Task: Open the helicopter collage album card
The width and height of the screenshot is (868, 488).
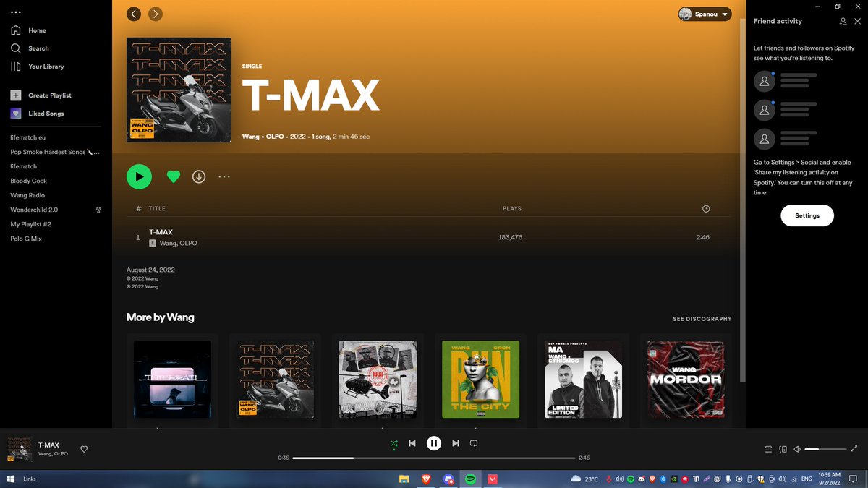Action: [x=378, y=379]
